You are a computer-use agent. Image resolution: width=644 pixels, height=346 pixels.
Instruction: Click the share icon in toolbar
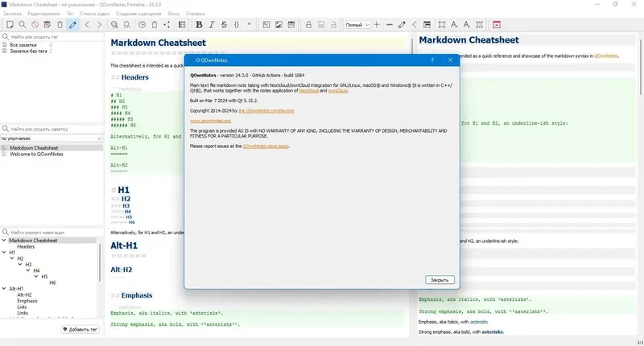point(167,25)
